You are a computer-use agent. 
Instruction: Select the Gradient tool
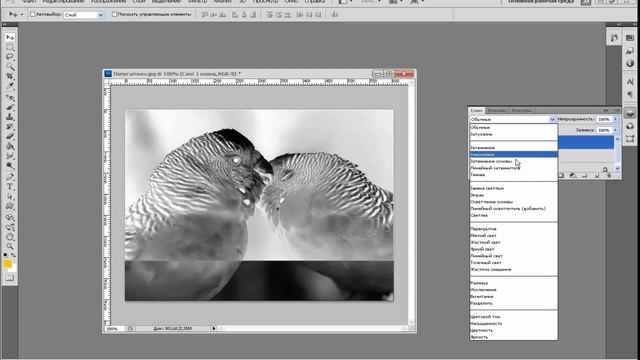click(10, 146)
